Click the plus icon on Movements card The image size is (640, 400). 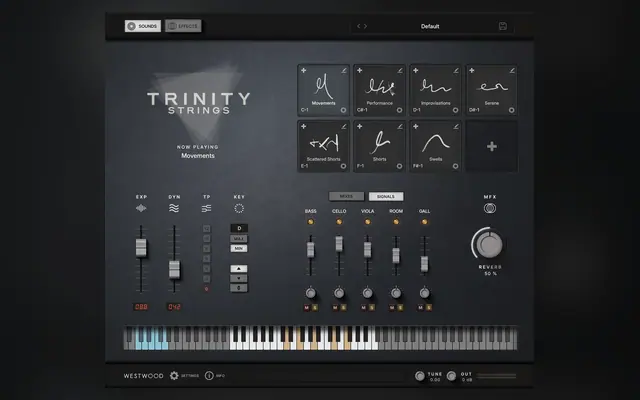(x=304, y=71)
